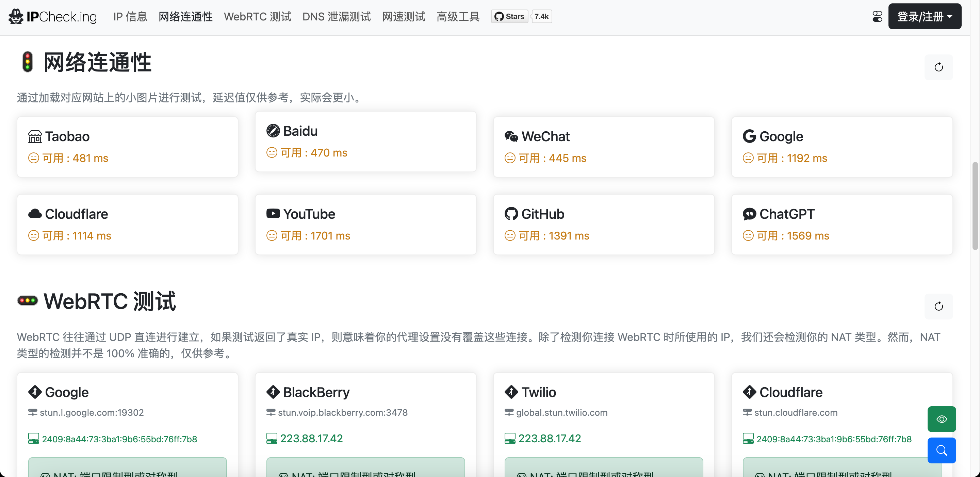Click the Baidu 可用 : 470 ms status
This screenshot has height=477, width=980.
pos(307,152)
